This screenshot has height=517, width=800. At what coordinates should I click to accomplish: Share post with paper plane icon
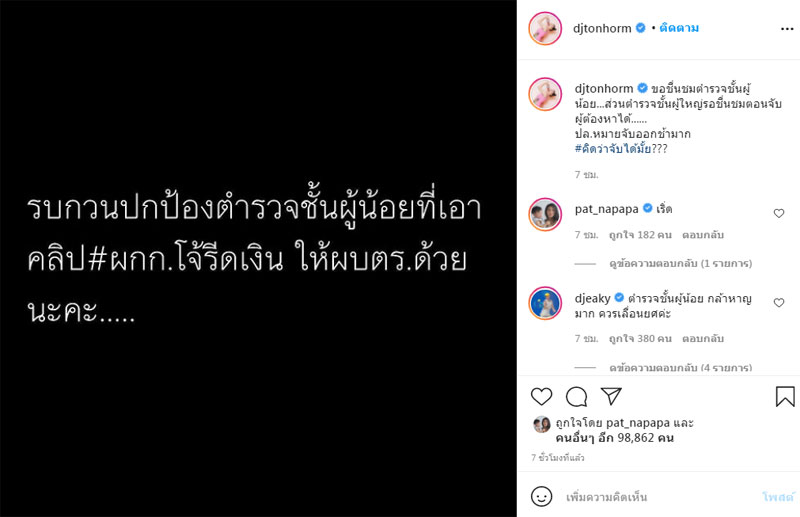(611, 396)
